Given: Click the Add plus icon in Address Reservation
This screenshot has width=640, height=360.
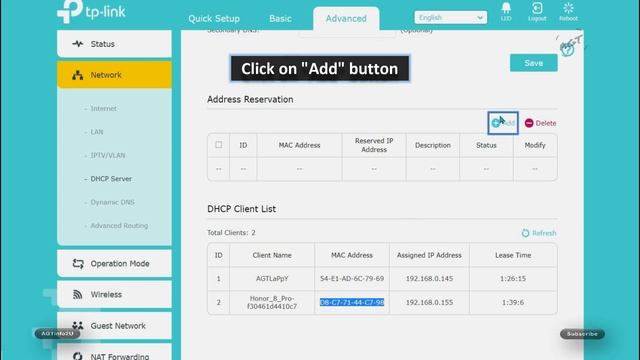Looking at the screenshot, I should coord(496,122).
